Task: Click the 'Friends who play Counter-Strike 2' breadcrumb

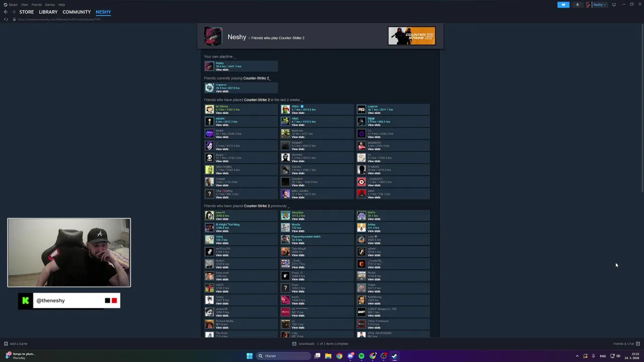Action: tap(278, 38)
